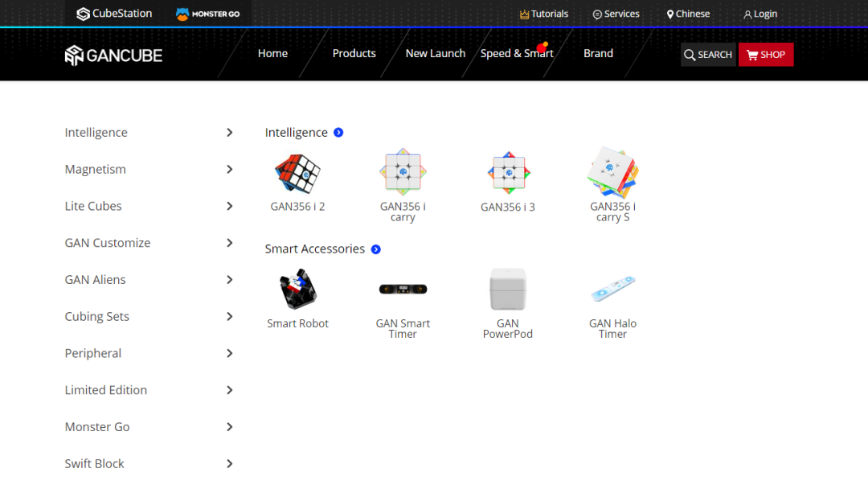Open the Services link
Image resolution: width=868 pixels, height=485 pixels.
coord(616,14)
